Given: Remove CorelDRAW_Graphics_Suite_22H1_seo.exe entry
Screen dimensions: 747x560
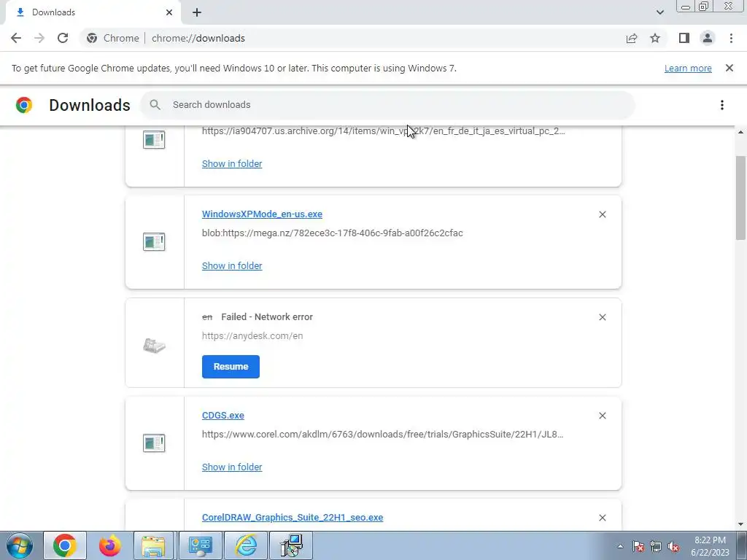Looking at the screenshot, I should coord(602,518).
